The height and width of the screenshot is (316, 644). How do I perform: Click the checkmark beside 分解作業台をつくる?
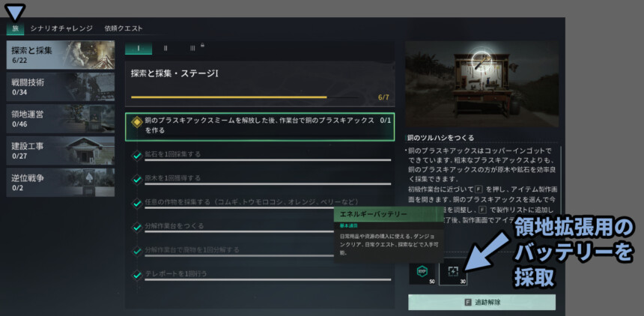[x=137, y=226]
